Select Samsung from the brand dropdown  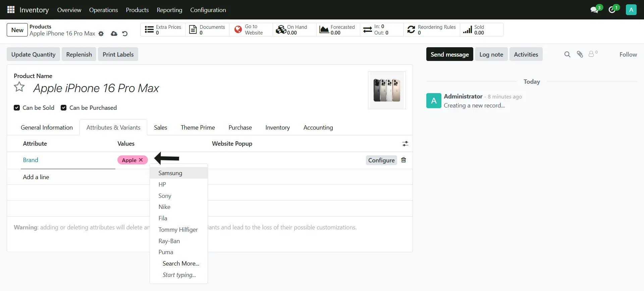(x=170, y=173)
